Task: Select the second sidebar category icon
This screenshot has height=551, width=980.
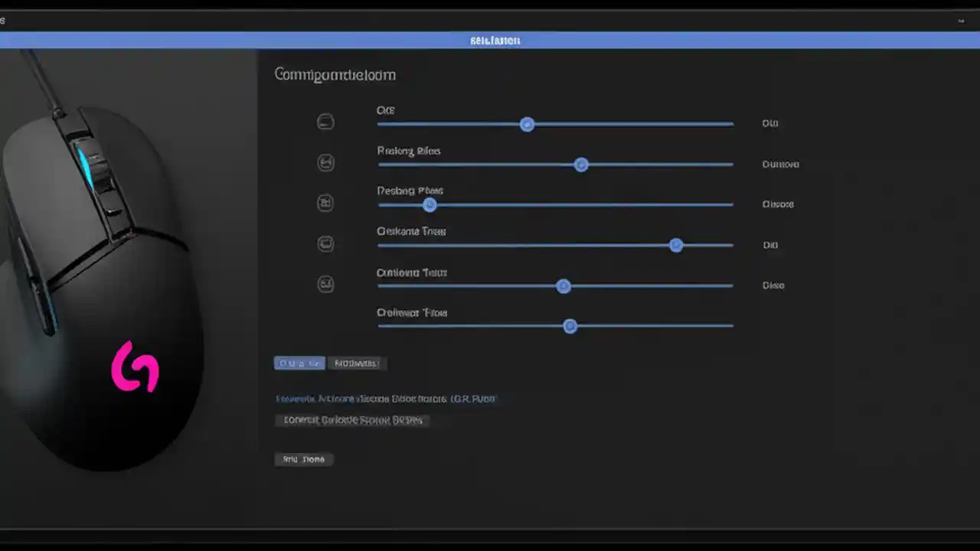Action: pos(325,162)
